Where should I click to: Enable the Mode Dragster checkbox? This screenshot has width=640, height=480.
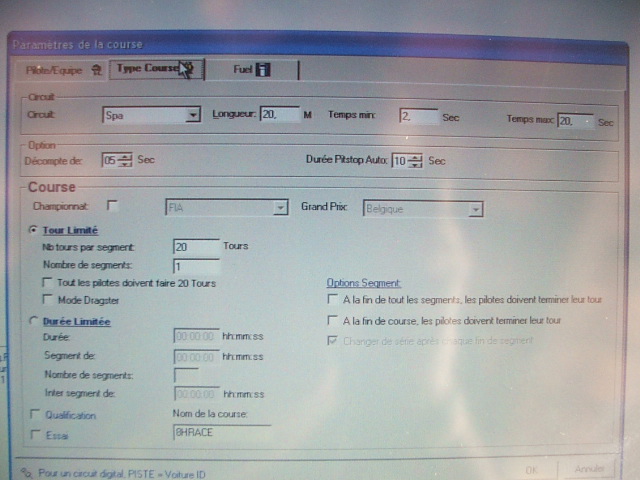point(47,300)
